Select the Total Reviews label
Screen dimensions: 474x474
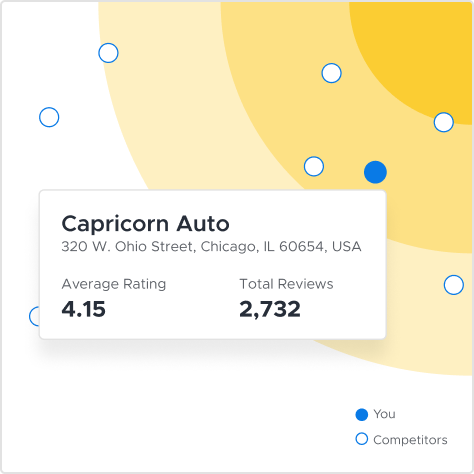[x=286, y=284]
